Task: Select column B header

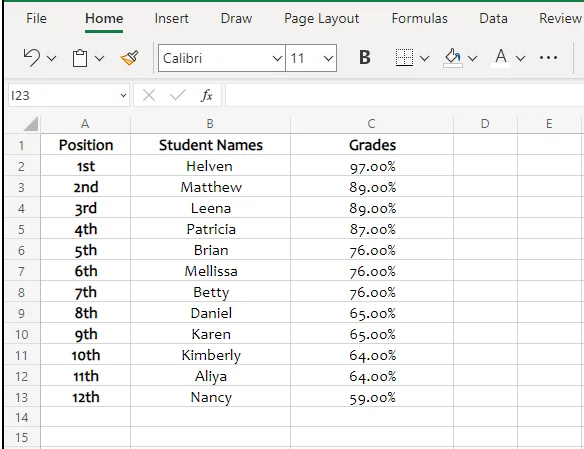Action: tap(210, 124)
